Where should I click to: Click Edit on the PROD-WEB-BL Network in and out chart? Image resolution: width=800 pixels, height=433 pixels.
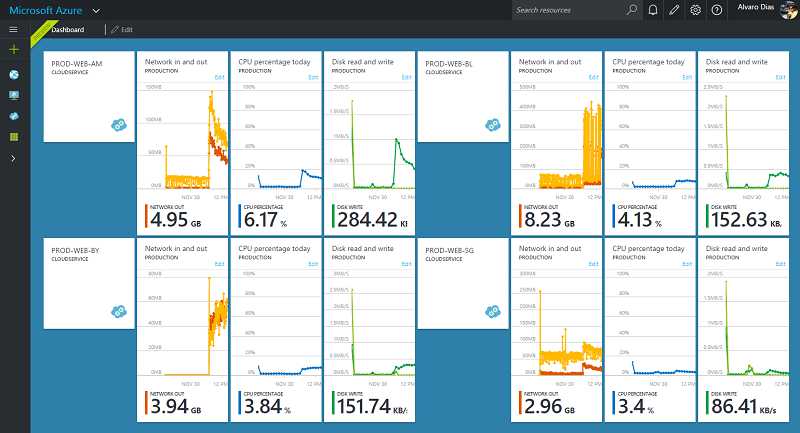[x=593, y=78]
